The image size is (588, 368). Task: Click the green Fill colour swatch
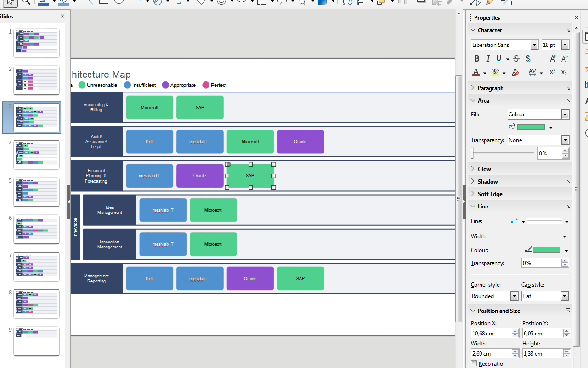click(531, 127)
